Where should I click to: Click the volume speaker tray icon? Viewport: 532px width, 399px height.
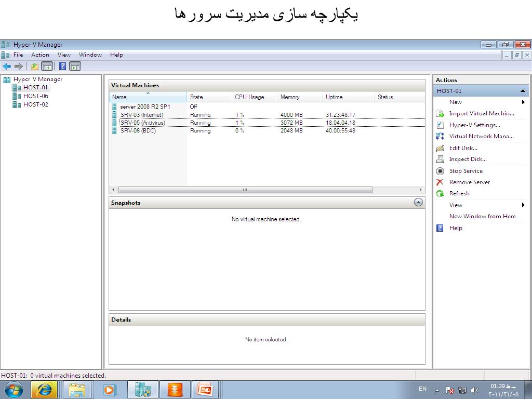(475, 390)
